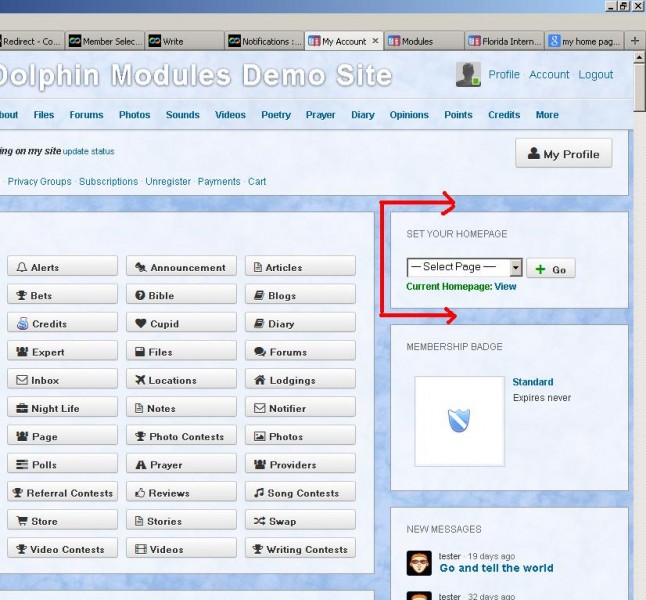Open the Subscriptions link

(108, 181)
